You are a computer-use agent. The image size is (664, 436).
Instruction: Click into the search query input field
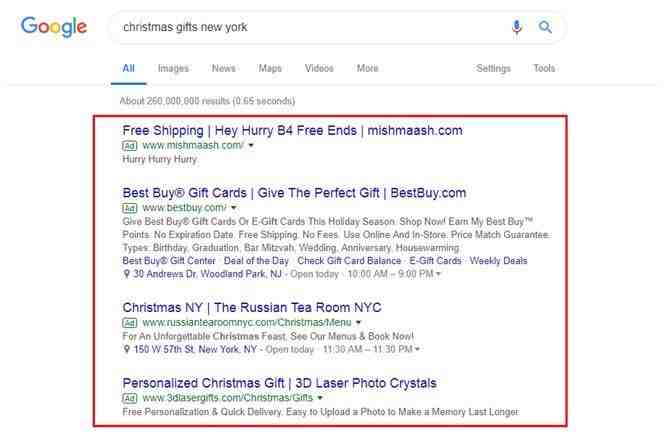[313, 27]
